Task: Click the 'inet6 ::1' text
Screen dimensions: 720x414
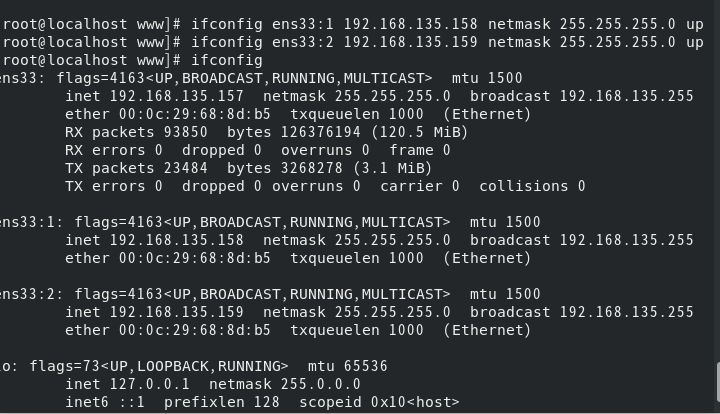Action: coord(105,402)
